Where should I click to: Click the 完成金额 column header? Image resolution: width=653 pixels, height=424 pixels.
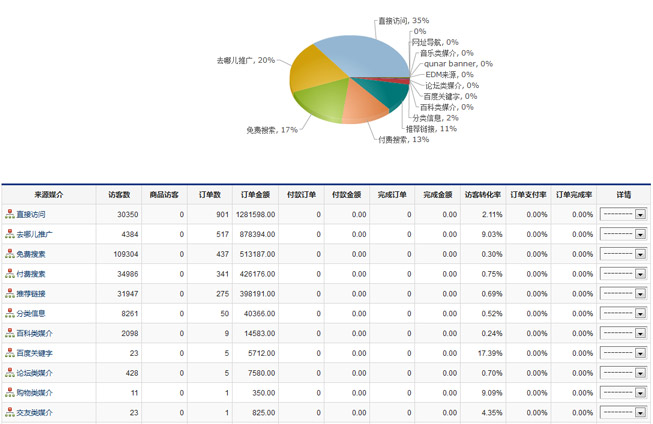[437, 195]
